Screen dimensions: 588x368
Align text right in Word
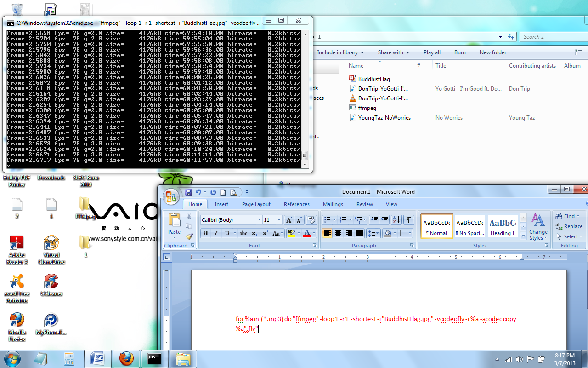pos(349,233)
